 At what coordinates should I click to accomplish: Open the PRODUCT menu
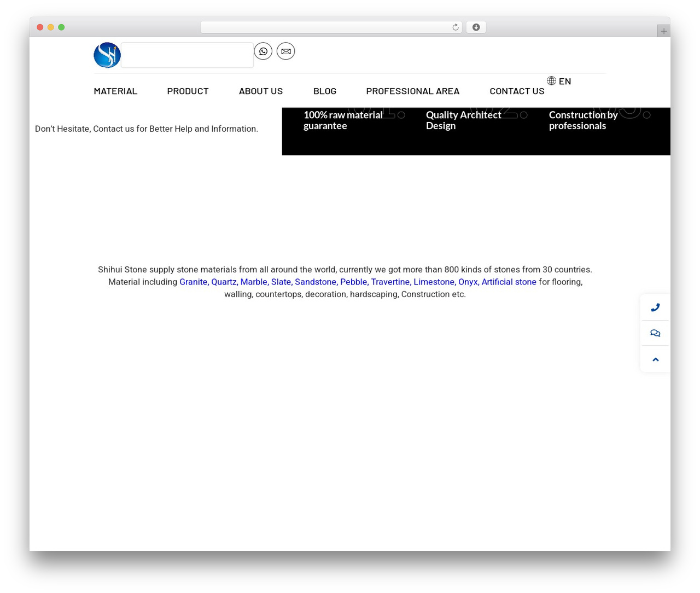coord(188,91)
